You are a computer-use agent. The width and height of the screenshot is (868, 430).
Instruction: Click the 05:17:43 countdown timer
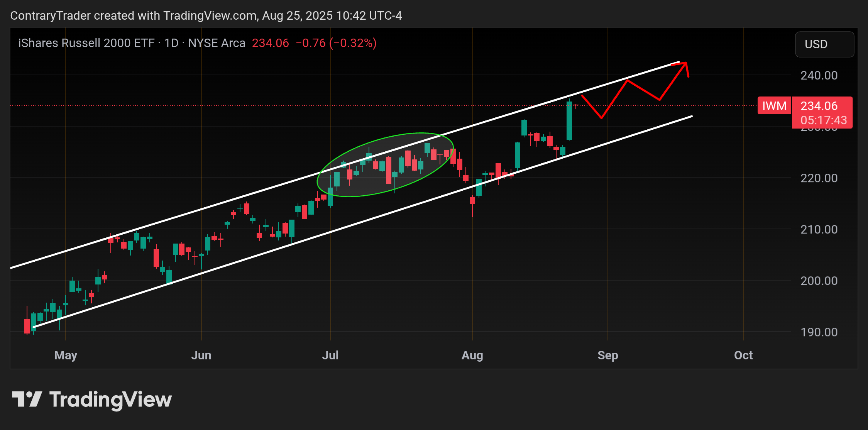tap(823, 120)
